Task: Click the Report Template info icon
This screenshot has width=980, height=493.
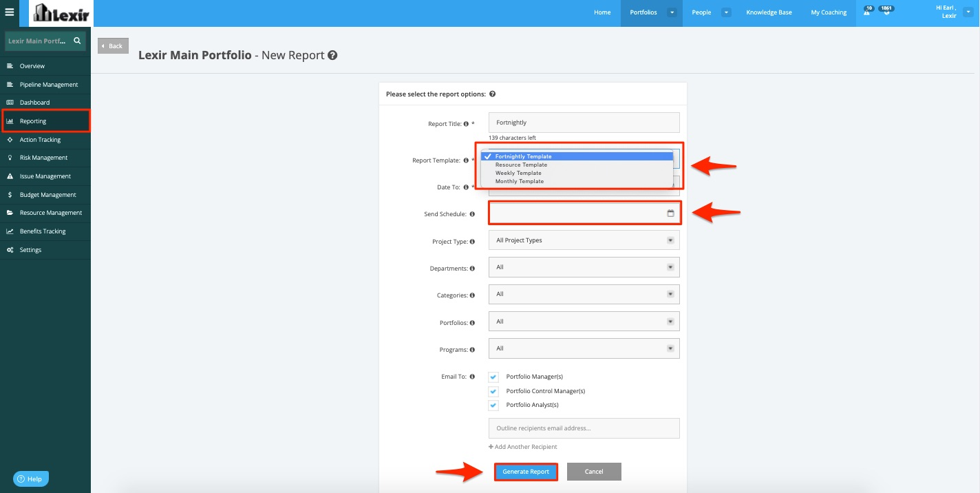Action: [x=466, y=160]
